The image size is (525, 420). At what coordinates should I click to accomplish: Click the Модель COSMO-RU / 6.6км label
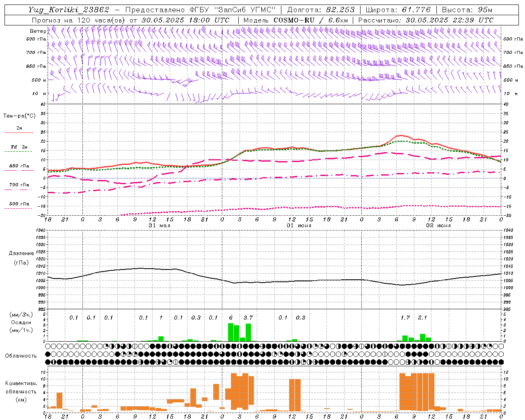point(295,20)
